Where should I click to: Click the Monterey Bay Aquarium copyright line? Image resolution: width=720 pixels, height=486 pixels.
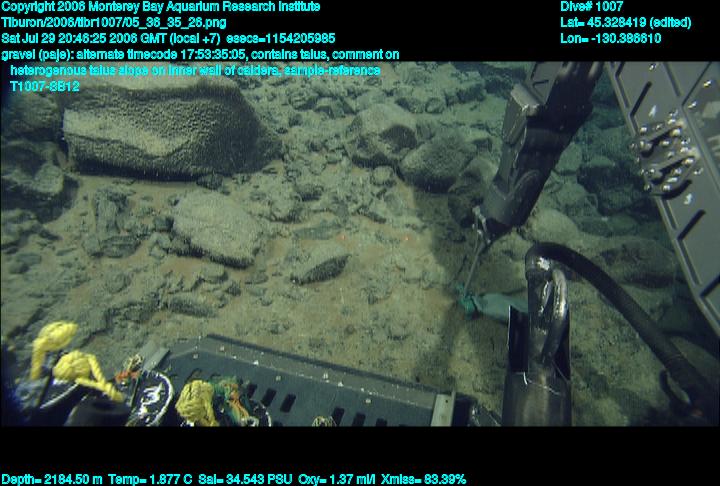(161, 7)
